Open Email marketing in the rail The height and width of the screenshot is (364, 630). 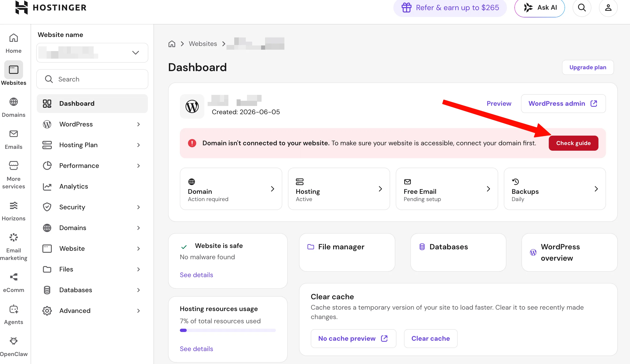pyautogui.click(x=13, y=247)
